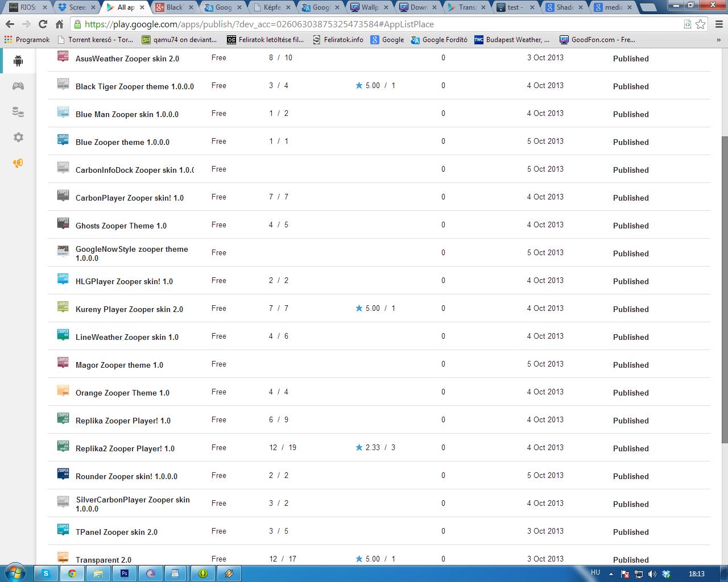Click the Blue Zooper theme app icon
The width and height of the screenshot is (728, 582).
pyautogui.click(x=63, y=139)
